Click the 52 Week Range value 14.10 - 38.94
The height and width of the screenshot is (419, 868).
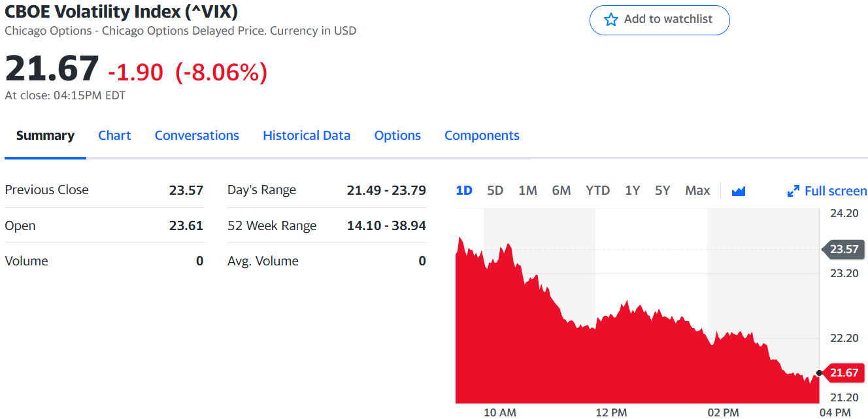(386, 226)
